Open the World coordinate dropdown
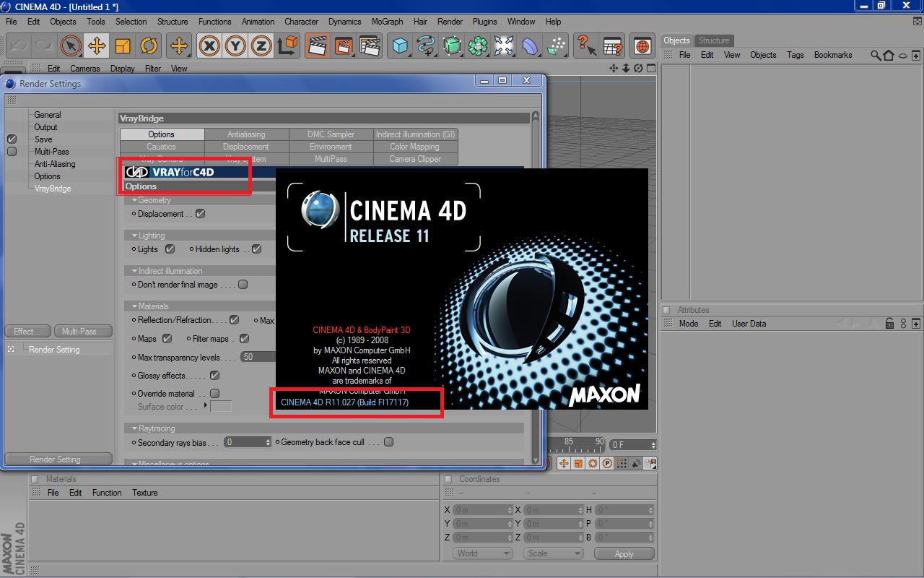The image size is (924, 578). point(483,553)
